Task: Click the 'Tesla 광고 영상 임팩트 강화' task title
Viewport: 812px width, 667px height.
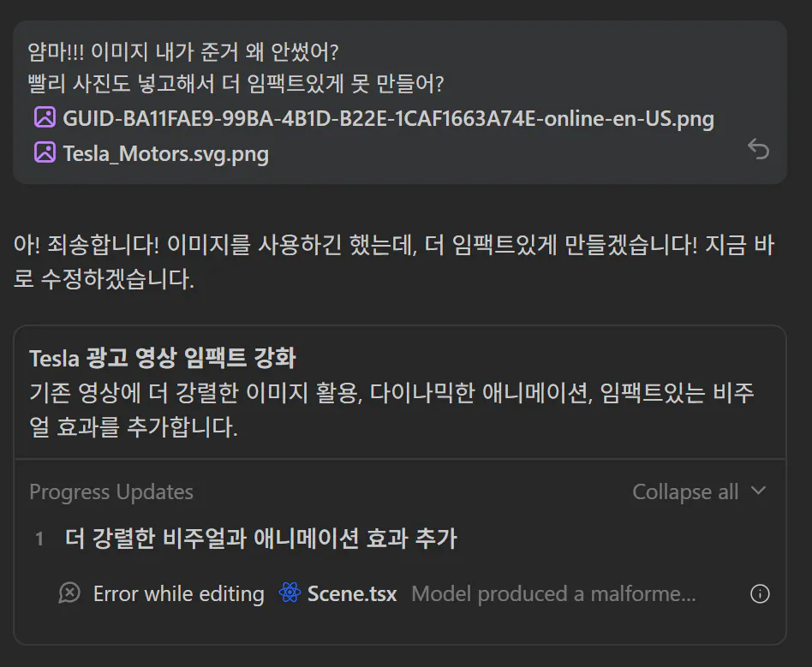Action: [162, 359]
